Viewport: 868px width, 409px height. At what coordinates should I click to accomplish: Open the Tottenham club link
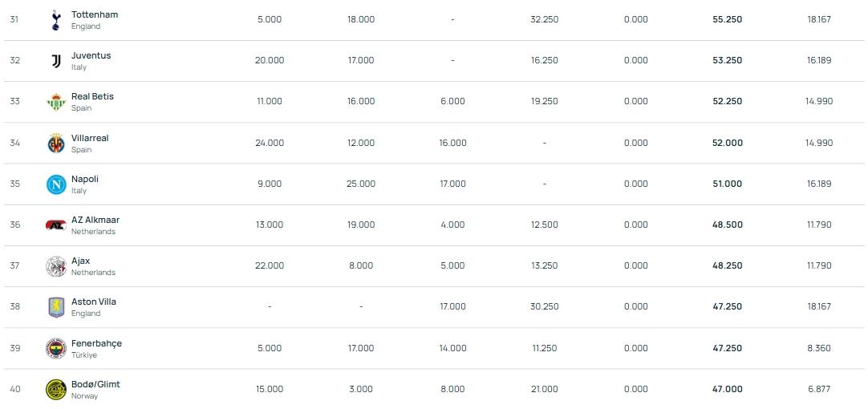pos(95,14)
